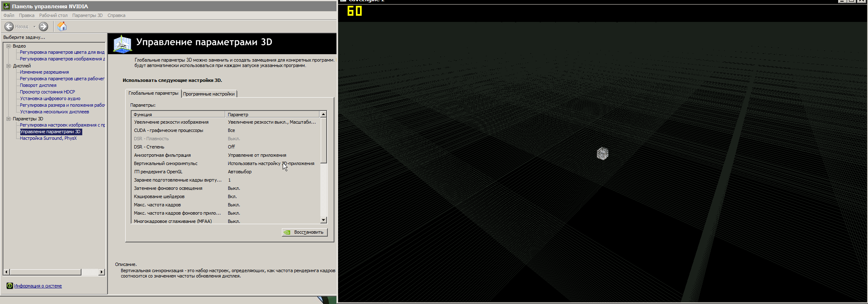868x304 pixels.
Task: Click the 'Управление от приложения' value
Action: tap(257, 155)
